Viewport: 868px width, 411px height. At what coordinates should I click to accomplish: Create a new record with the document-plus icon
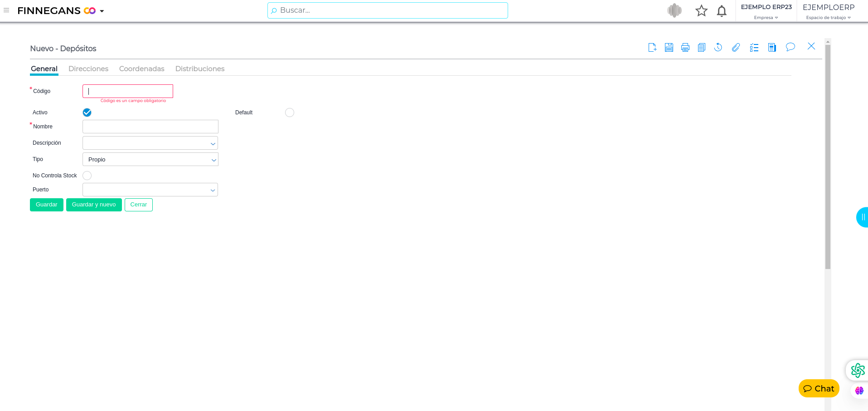pos(653,47)
